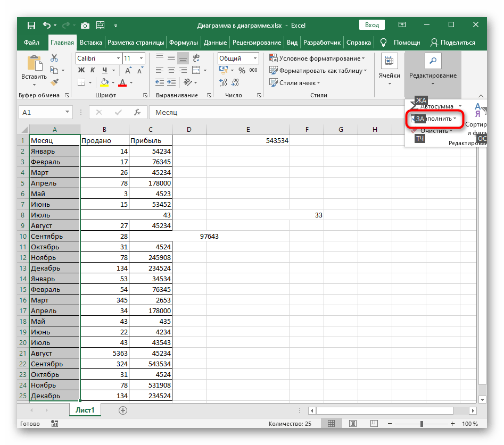
Task: Click the wrap text icon
Action: click(197, 58)
